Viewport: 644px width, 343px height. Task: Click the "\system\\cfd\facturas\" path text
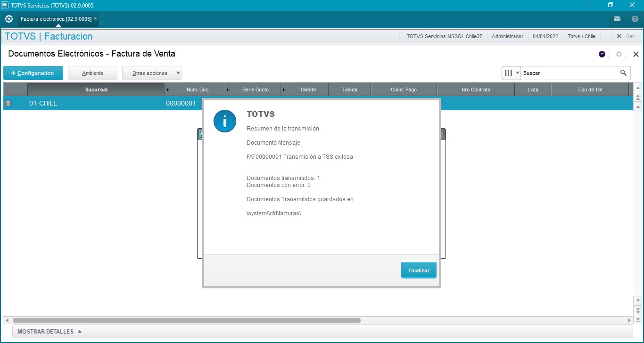click(274, 213)
